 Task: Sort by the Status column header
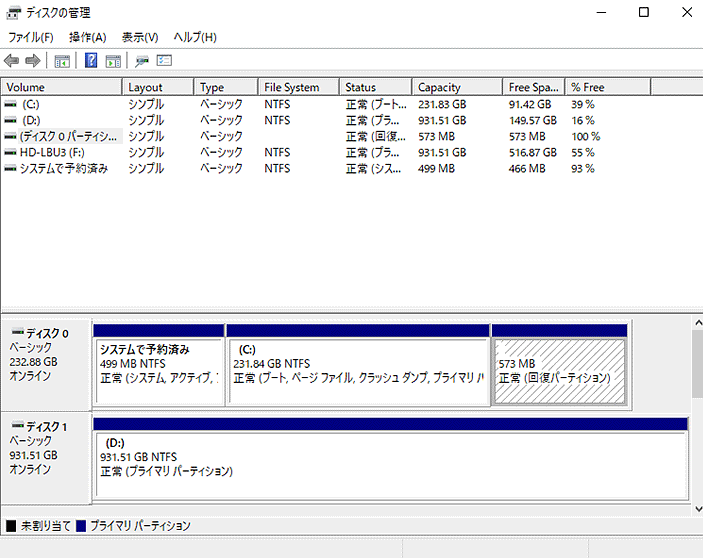pos(376,87)
